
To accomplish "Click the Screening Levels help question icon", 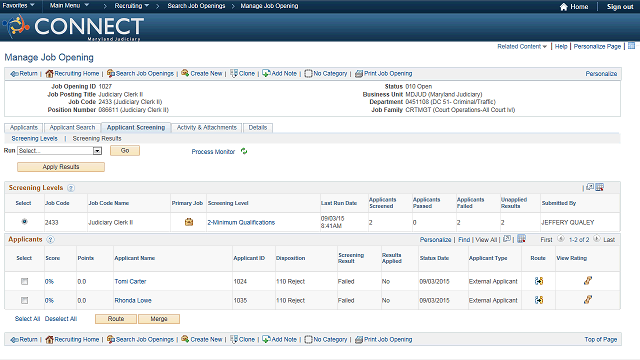I will tap(71, 188).
